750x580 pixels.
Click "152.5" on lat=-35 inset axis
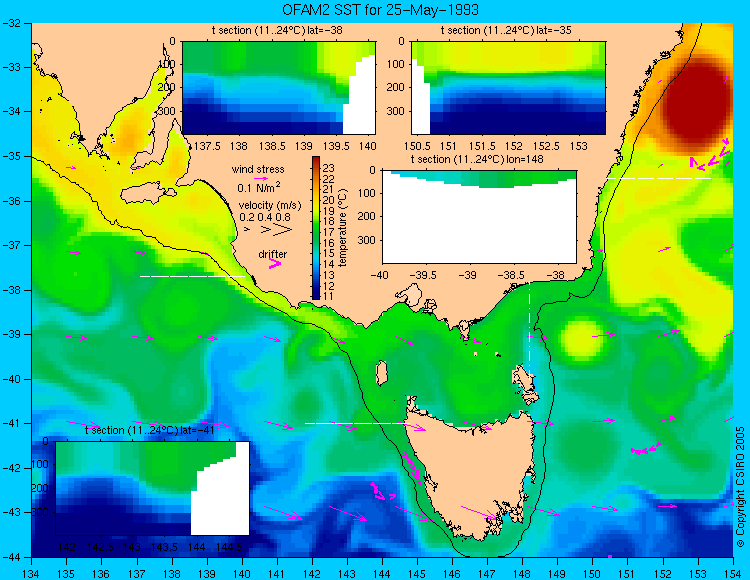point(546,145)
